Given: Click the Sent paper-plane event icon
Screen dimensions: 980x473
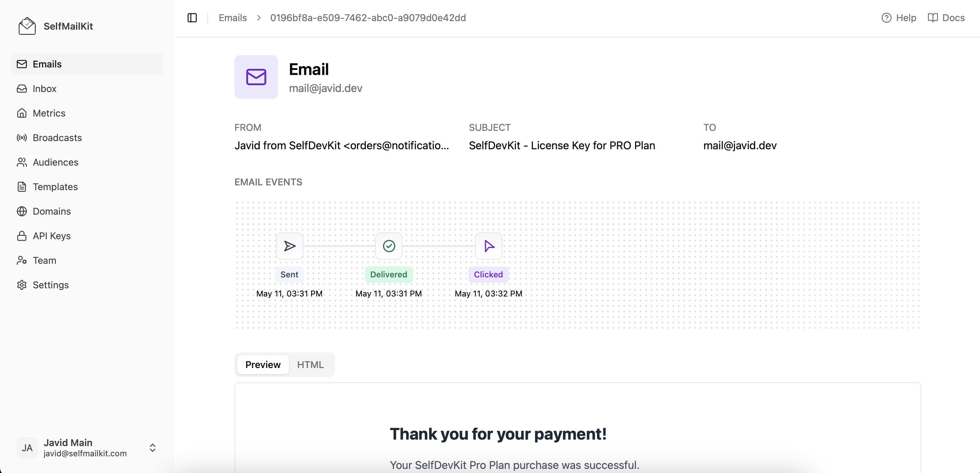Looking at the screenshot, I should click(x=290, y=246).
